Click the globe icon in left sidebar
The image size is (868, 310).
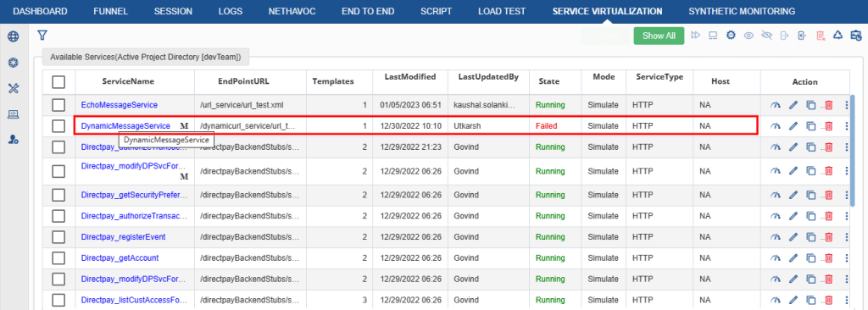pyautogui.click(x=14, y=37)
